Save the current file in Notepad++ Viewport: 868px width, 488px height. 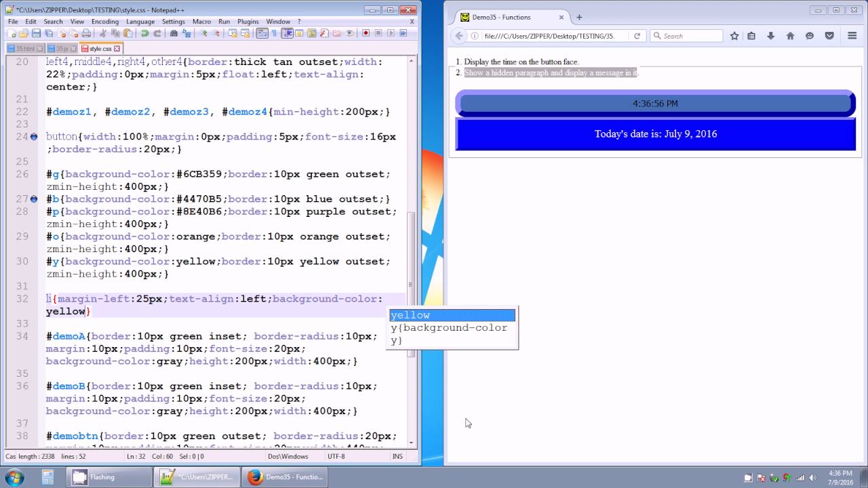35,33
